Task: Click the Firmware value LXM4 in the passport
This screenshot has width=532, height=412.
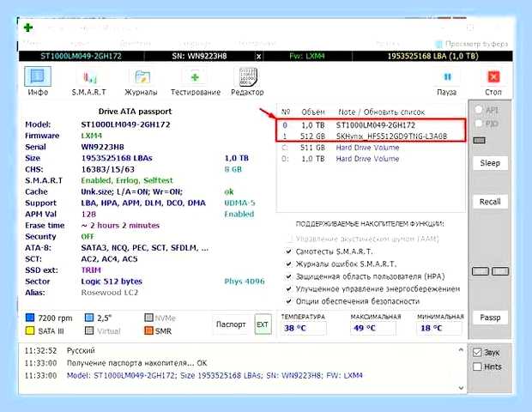Action: (x=91, y=136)
